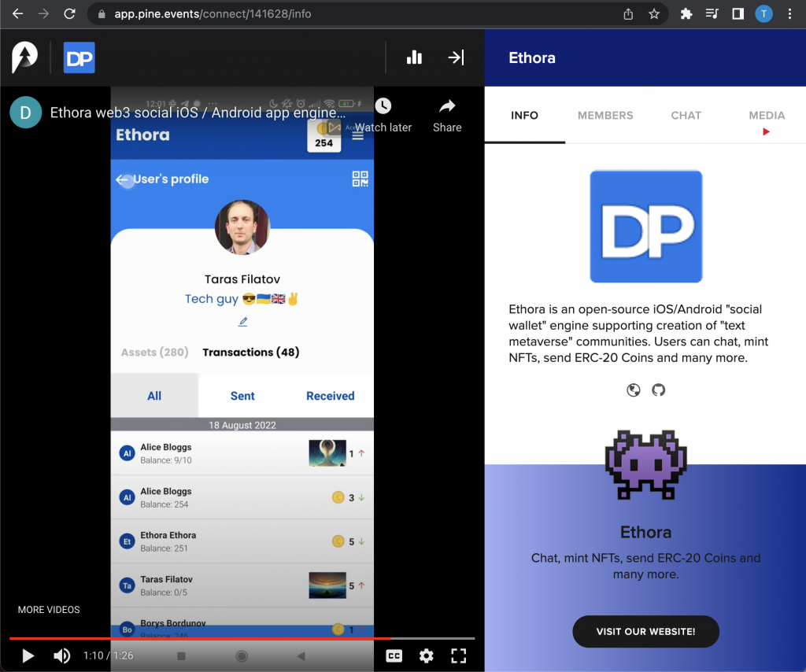
Task: Click the small DP logo in header
Action: [x=79, y=57]
